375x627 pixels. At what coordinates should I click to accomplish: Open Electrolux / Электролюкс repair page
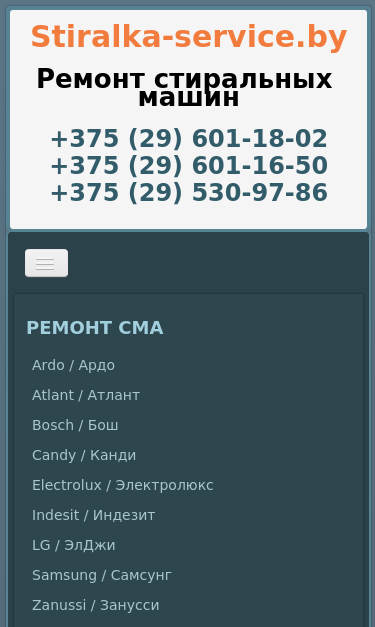(123, 485)
